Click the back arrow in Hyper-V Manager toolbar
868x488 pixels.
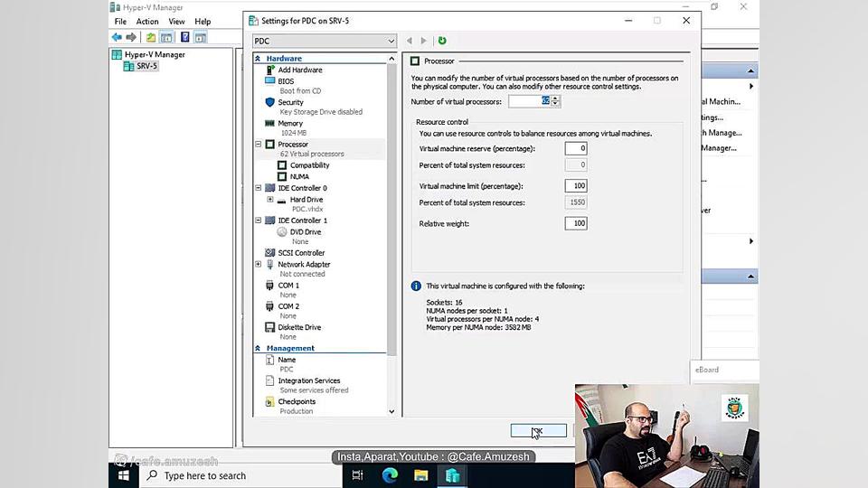click(x=117, y=37)
